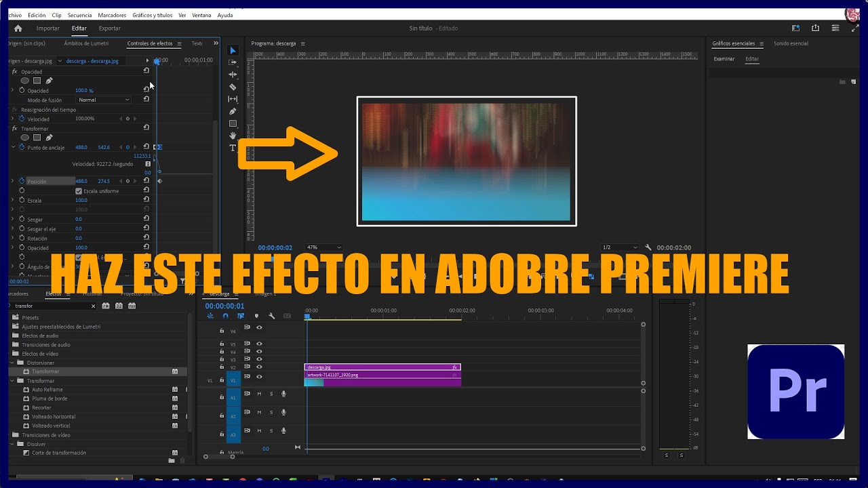Reset Punto de anclaje parameter
The width and height of the screenshot is (868, 488).
tap(146, 146)
